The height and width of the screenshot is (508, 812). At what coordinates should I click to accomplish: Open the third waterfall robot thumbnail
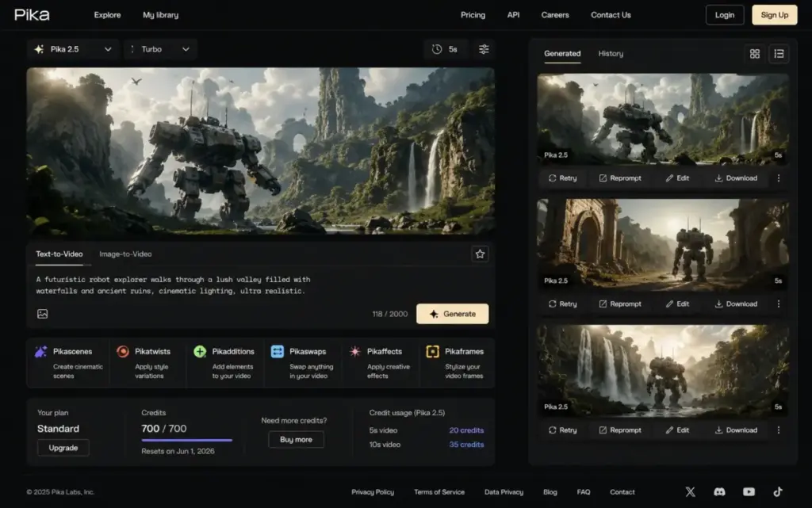coord(663,371)
